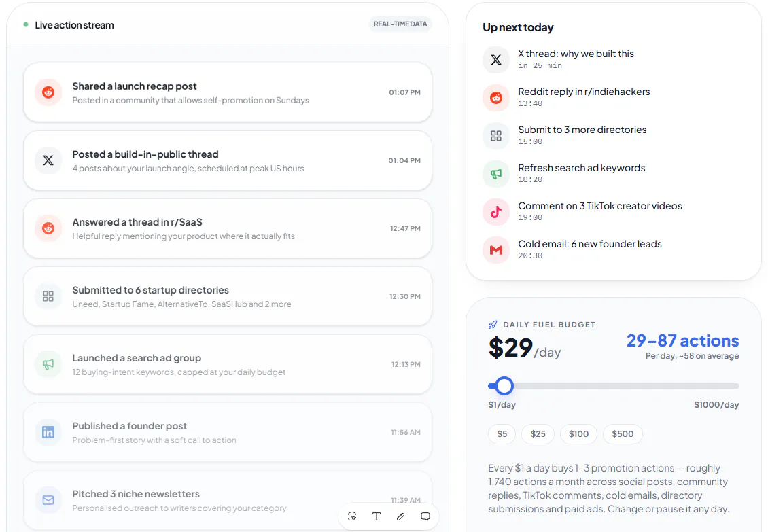Open 'Posted a build-in-public thread' card

(228, 160)
